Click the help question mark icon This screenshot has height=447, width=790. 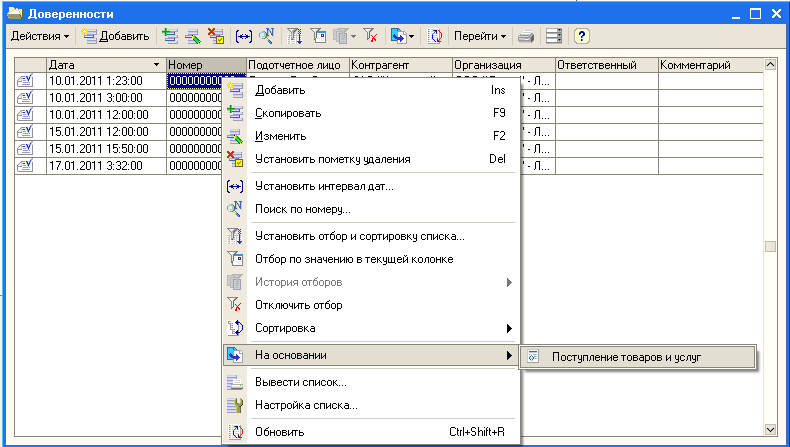tap(581, 36)
